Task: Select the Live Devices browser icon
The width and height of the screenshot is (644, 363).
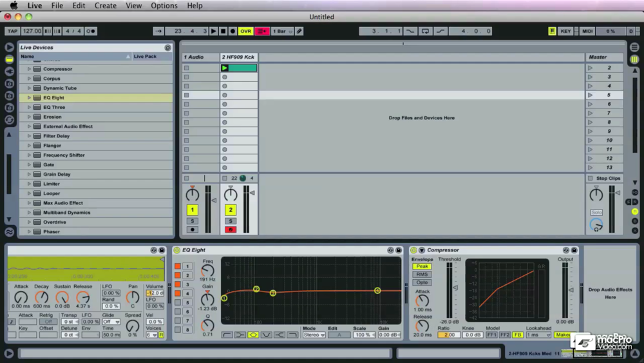Action: tap(9, 59)
